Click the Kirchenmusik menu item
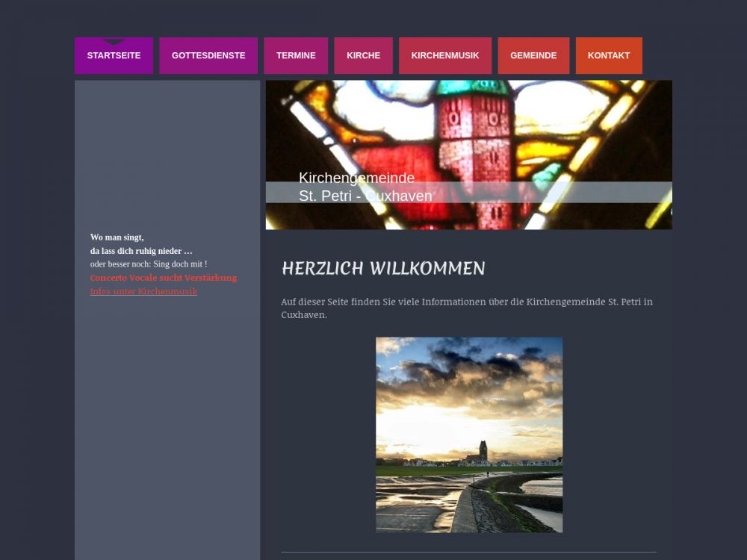747x560 pixels. (445, 56)
